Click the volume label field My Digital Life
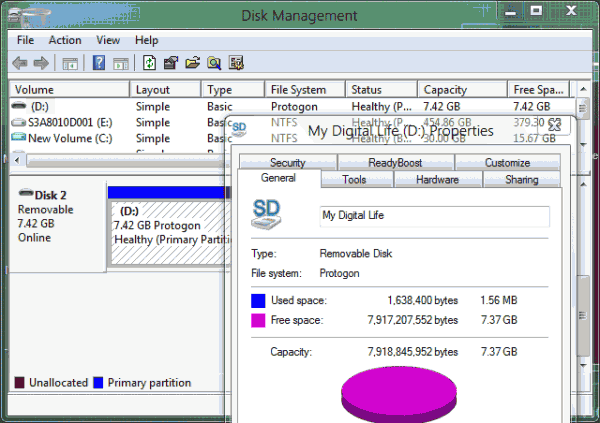Image resolution: width=600 pixels, height=423 pixels. tap(435, 216)
